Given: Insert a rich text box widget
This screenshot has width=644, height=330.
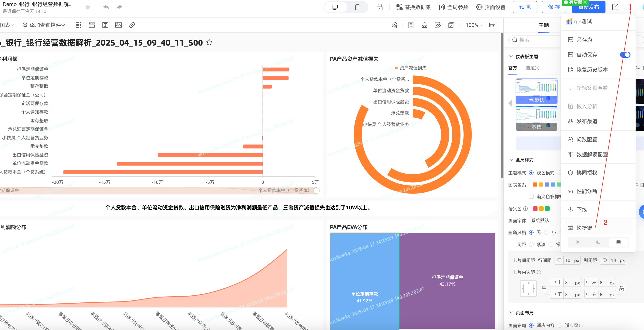Looking at the screenshot, I should click(105, 25).
